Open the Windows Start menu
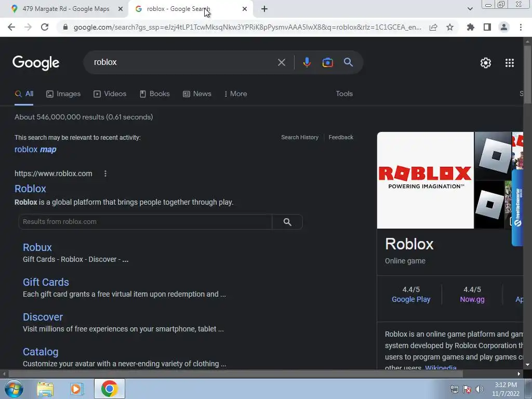Viewport: 532px width, 399px height. click(x=14, y=389)
